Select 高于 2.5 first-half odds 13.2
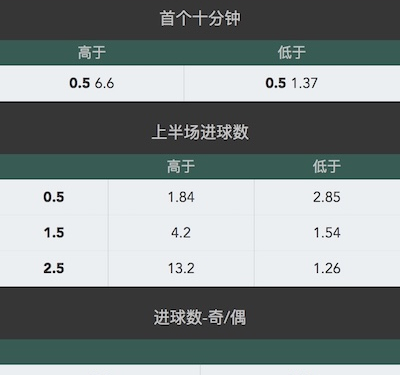This screenshot has height=375, width=400. pos(181,268)
